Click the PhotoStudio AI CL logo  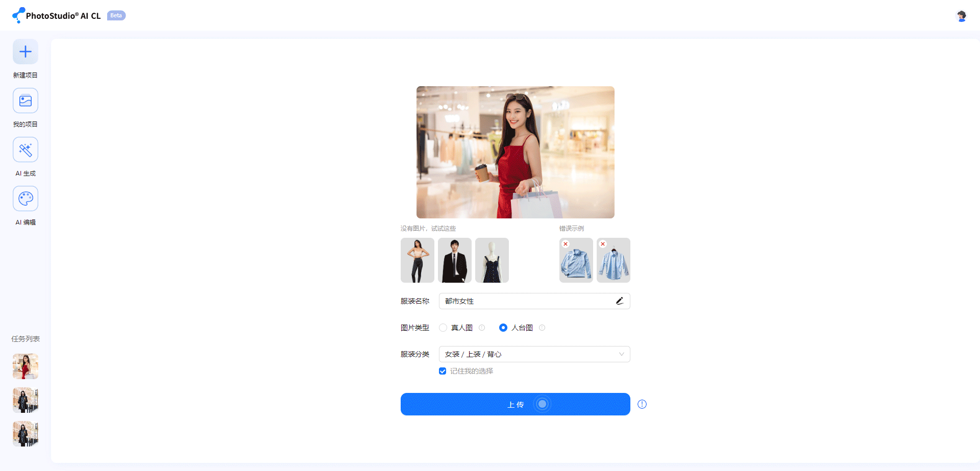pyautogui.click(x=57, y=16)
